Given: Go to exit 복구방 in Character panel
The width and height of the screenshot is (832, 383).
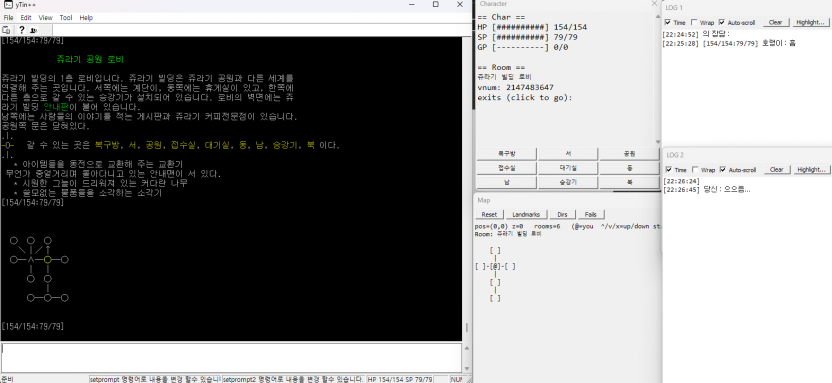Looking at the screenshot, I should coord(506,154).
